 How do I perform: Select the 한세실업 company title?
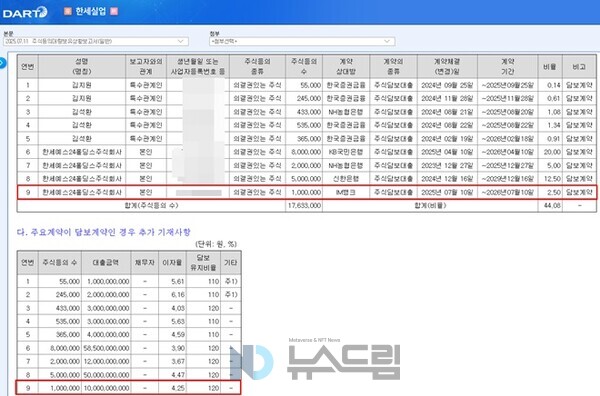tap(91, 11)
